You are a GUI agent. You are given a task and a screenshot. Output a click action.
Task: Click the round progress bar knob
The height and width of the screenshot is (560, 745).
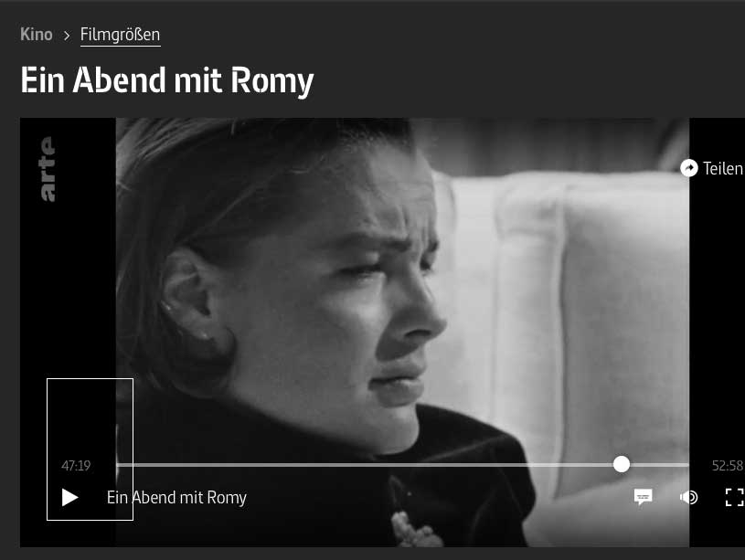pyautogui.click(x=621, y=464)
